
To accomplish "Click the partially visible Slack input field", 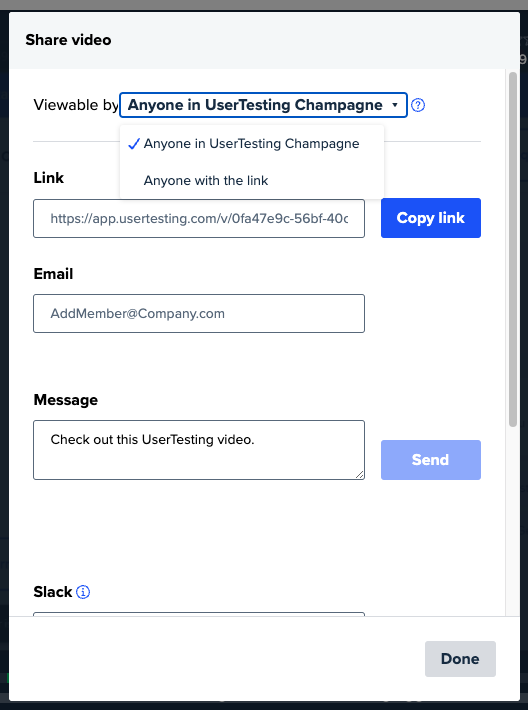I will coord(199,614).
